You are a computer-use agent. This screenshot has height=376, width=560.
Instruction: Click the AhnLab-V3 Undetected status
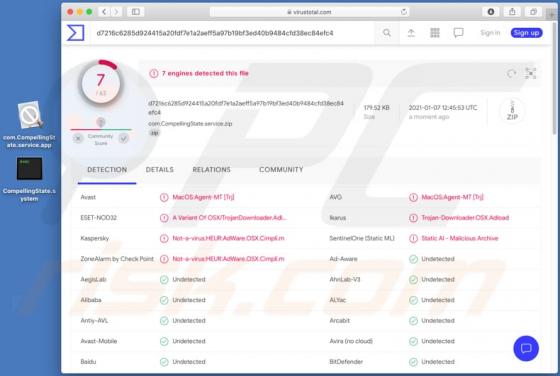438,279
